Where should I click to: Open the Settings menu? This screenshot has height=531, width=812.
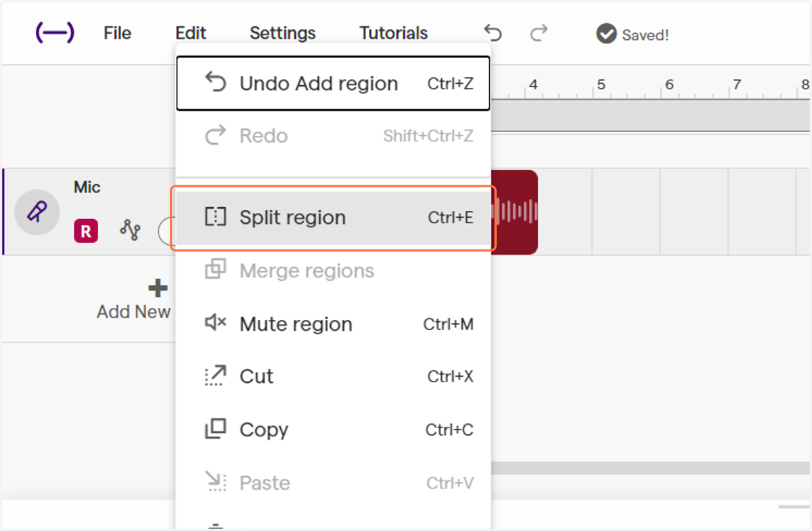282,33
